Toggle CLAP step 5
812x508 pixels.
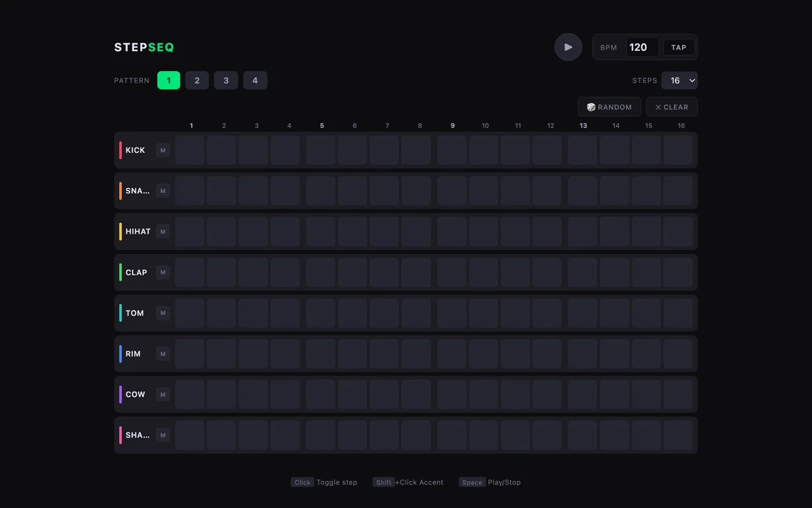321,272
